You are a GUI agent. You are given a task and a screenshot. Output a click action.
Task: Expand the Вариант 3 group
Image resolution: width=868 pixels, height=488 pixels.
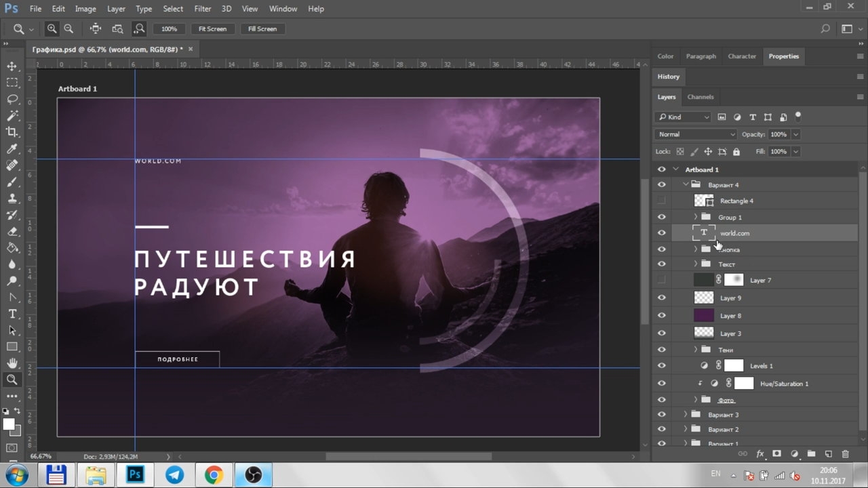[686, 414]
